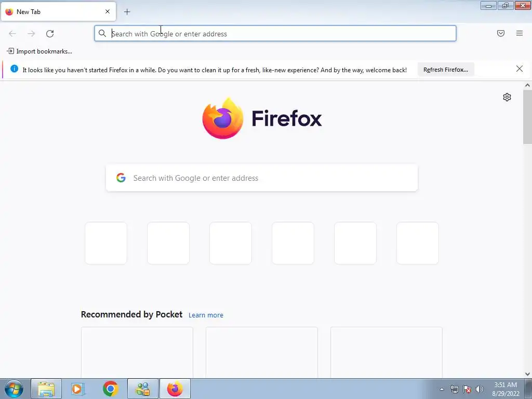
Task: Click the forward navigation arrow
Action: [x=31, y=34]
